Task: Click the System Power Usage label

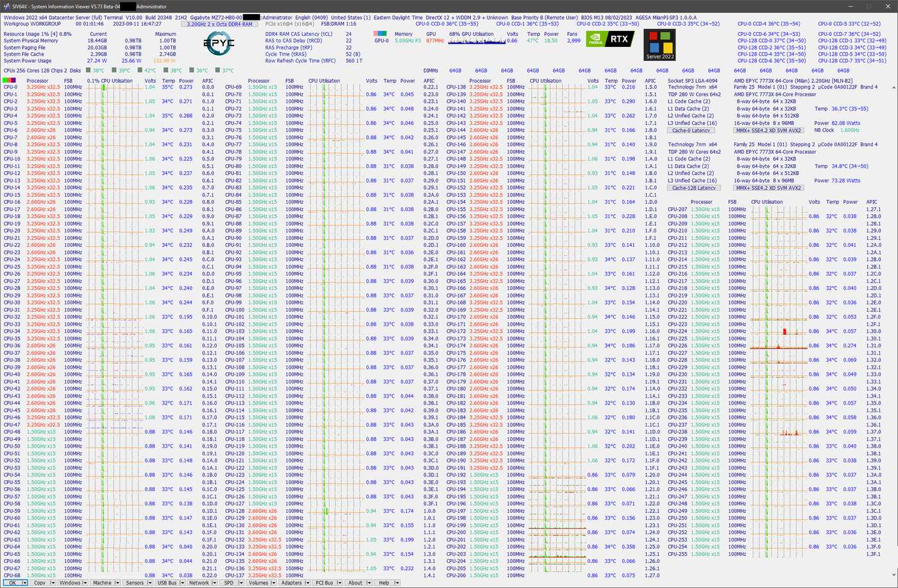Action: pos(28,61)
